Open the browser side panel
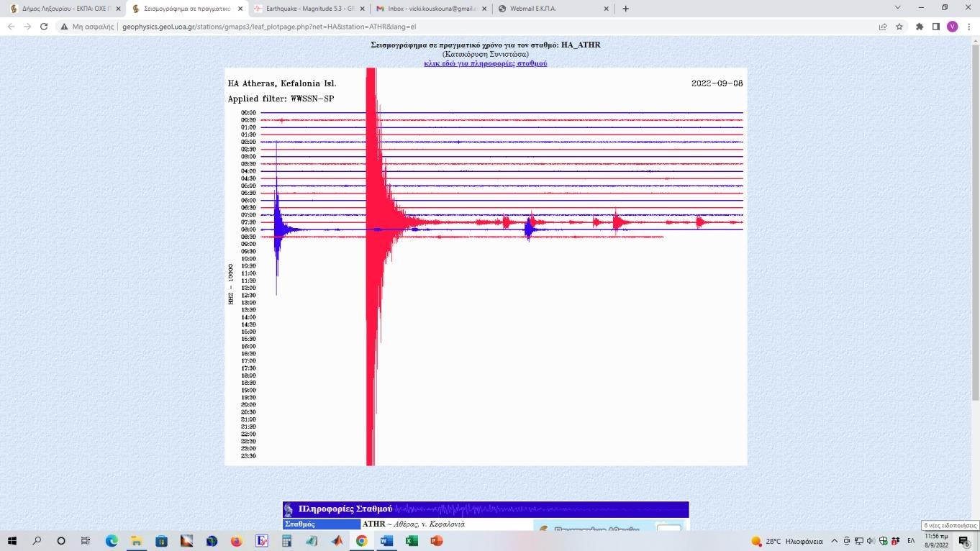980x551 pixels. (936, 27)
